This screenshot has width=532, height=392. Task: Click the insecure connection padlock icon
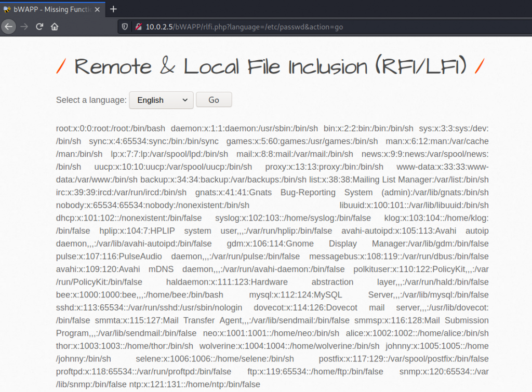tap(138, 26)
